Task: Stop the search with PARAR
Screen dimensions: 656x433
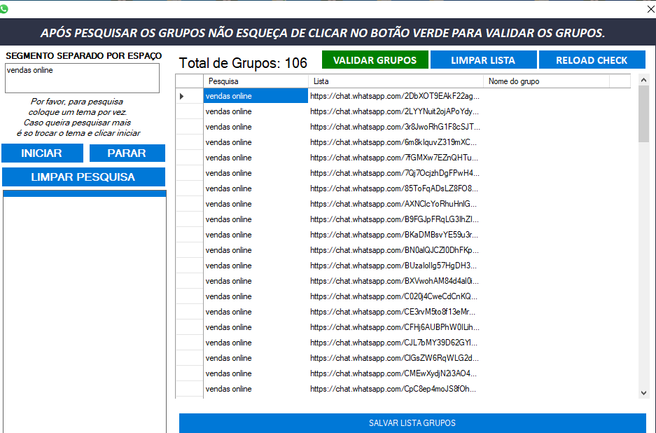Action: 127,153
